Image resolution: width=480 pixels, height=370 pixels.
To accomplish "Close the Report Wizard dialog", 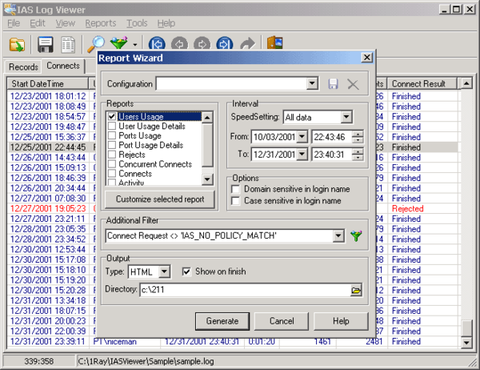I will 367,57.
